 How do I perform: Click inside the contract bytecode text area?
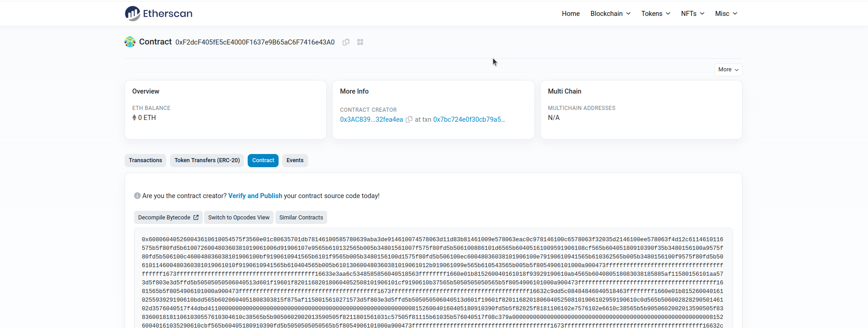point(433,278)
